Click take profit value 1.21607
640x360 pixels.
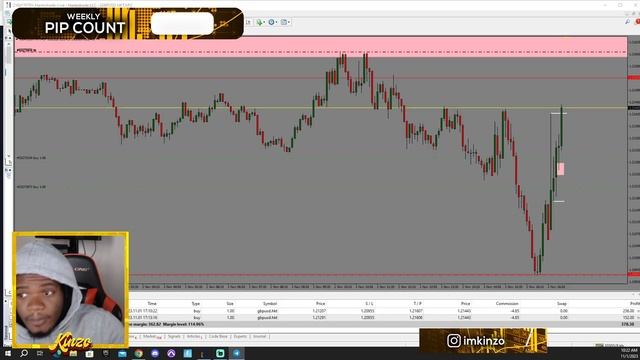(416, 311)
